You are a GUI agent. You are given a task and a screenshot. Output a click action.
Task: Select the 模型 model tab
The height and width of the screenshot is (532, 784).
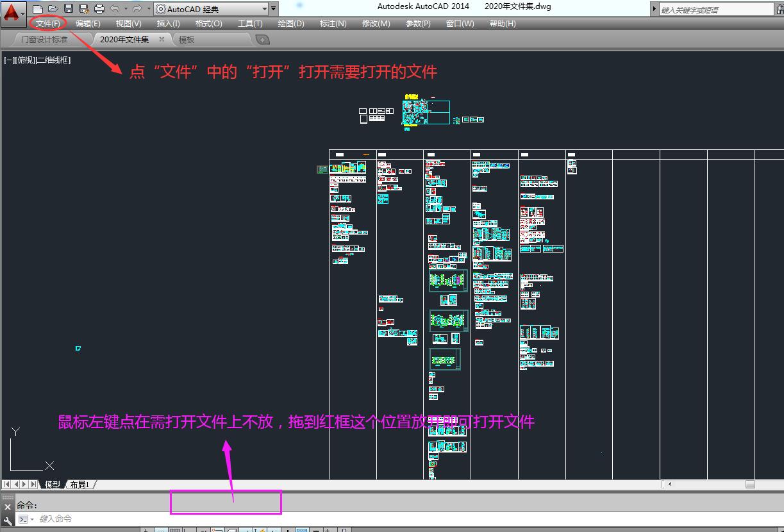(52, 485)
